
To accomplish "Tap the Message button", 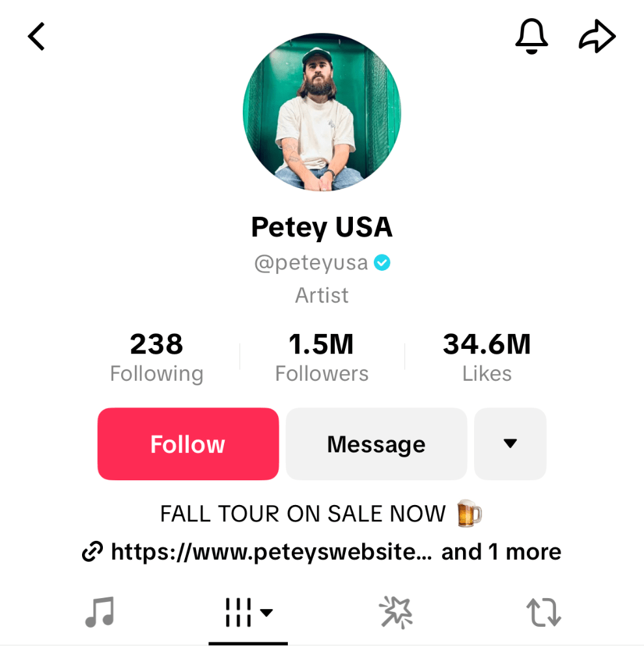I will pyautogui.click(x=376, y=444).
